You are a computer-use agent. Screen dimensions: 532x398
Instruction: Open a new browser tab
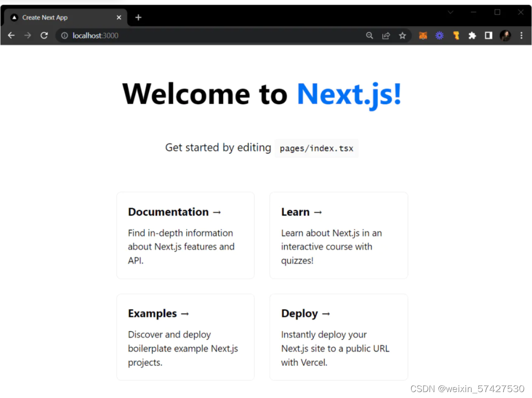point(138,17)
